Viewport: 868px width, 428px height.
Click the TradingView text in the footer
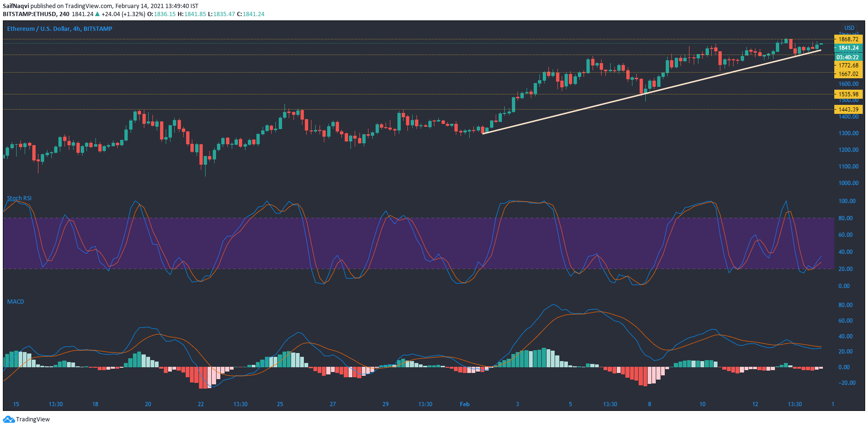(x=33, y=419)
